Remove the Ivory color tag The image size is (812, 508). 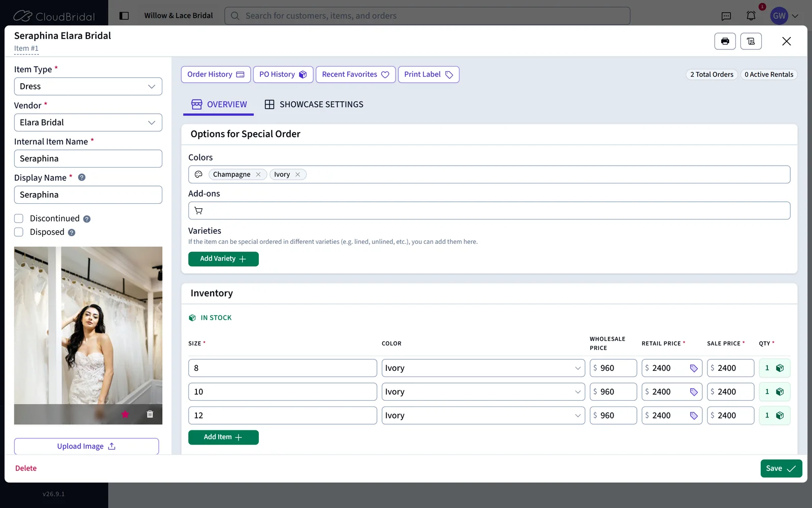[298, 174]
